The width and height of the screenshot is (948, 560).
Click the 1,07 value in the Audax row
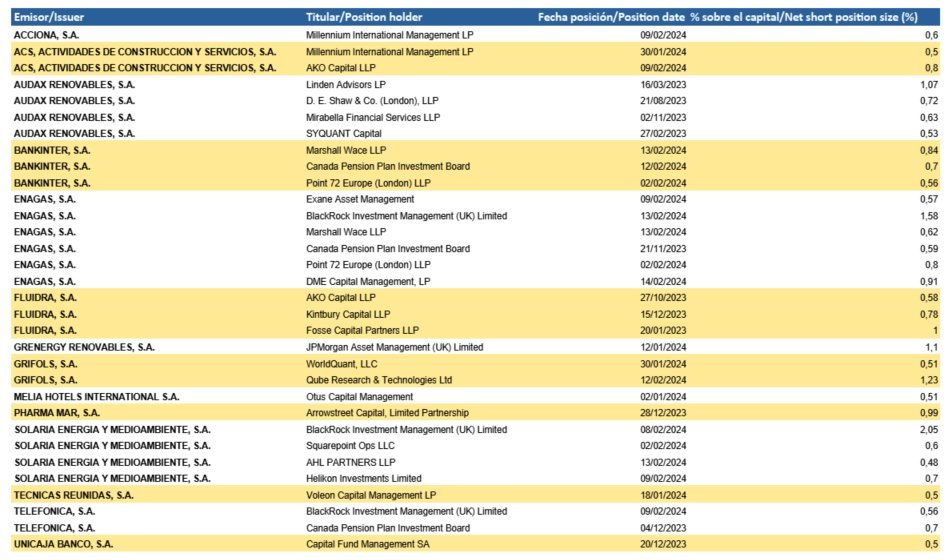(929, 85)
